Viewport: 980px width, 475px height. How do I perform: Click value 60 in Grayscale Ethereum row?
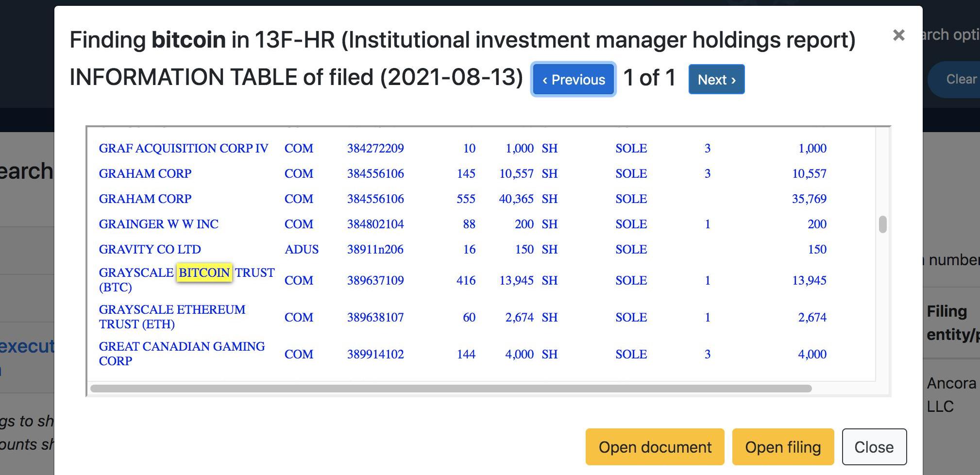[x=469, y=317]
